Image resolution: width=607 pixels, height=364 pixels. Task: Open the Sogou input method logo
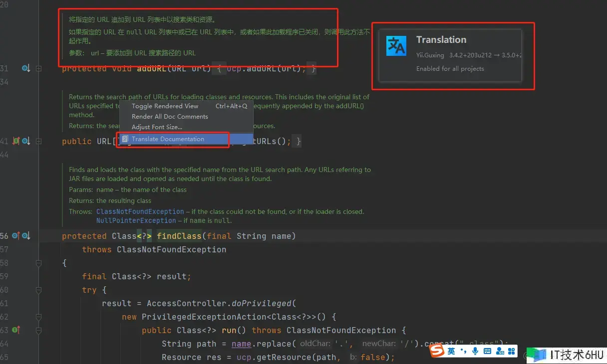click(x=437, y=352)
